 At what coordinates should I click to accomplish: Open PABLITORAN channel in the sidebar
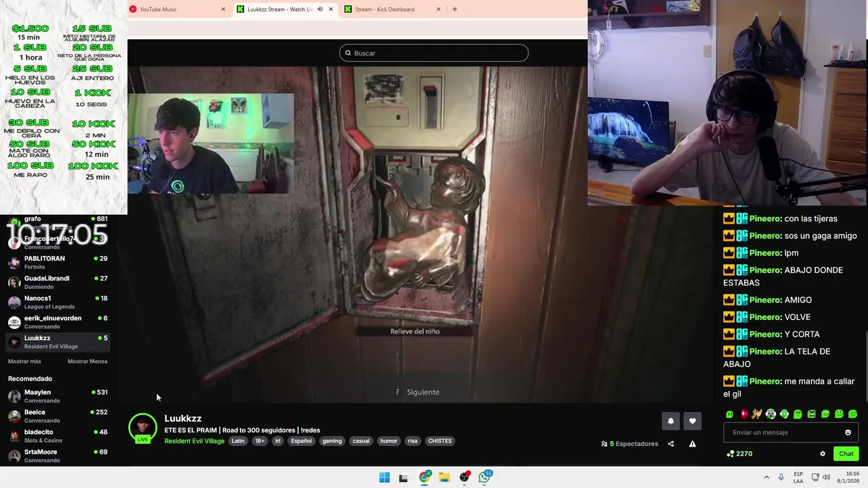point(58,262)
